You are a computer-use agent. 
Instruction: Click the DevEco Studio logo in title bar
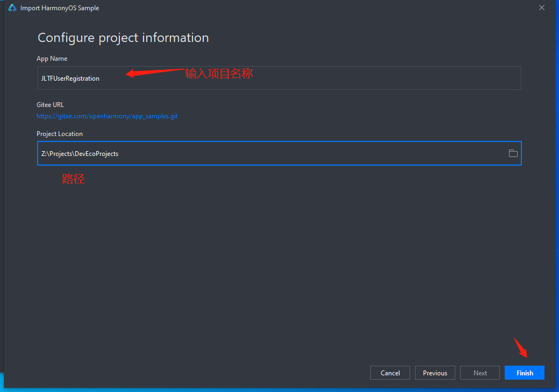pos(12,8)
